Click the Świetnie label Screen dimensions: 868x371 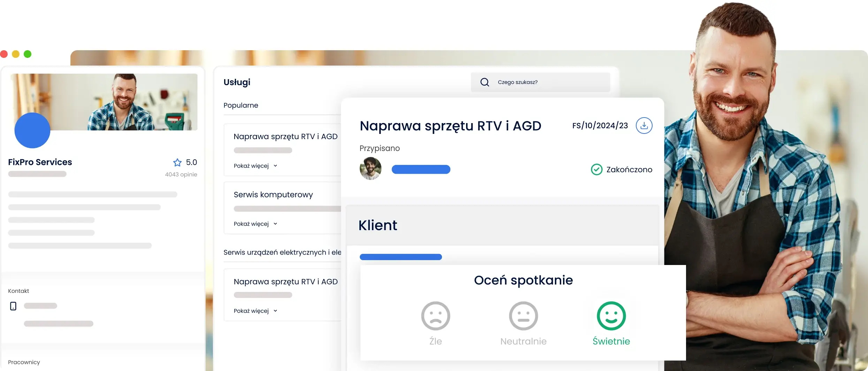tap(611, 341)
